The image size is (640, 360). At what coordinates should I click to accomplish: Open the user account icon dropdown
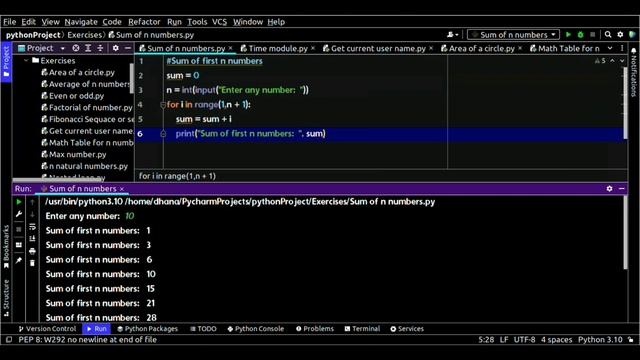coord(452,35)
